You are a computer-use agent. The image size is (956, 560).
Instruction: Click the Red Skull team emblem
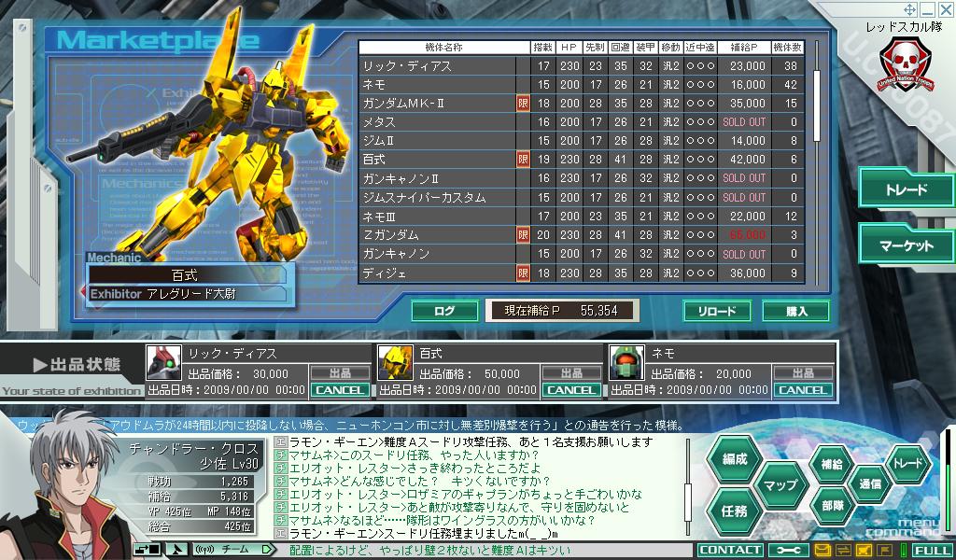[905, 63]
